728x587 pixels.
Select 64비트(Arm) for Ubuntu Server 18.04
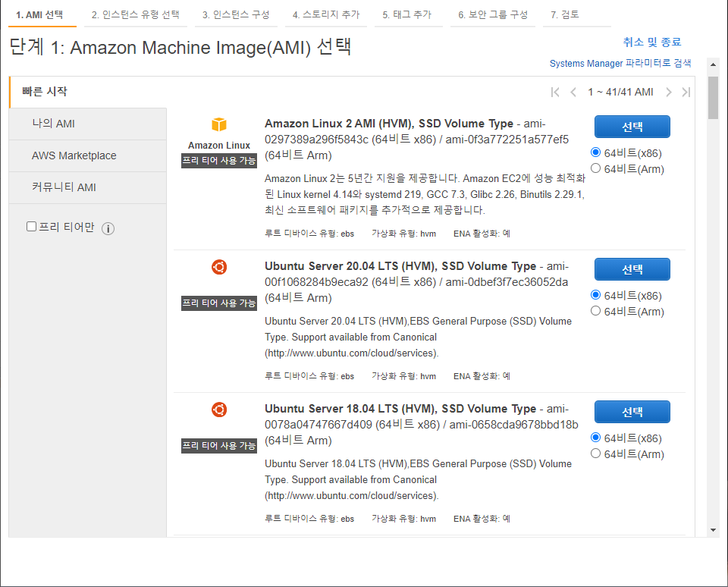[596, 454]
